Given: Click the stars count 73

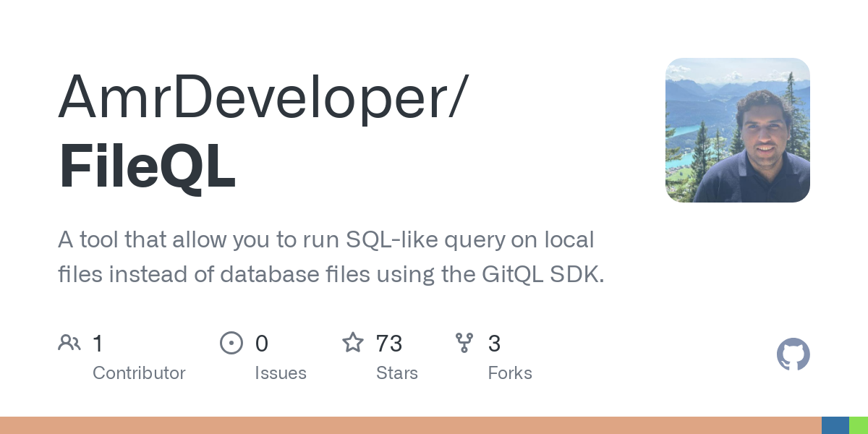Looking at the screenshot, I should coord(389,344).
